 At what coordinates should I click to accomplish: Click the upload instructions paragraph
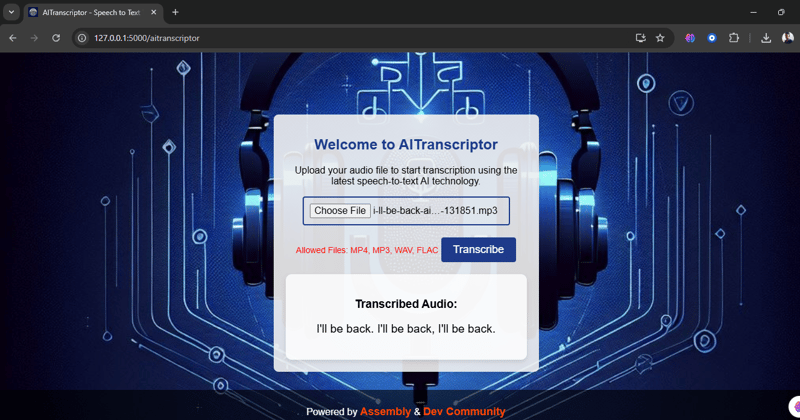pos(406,176)
